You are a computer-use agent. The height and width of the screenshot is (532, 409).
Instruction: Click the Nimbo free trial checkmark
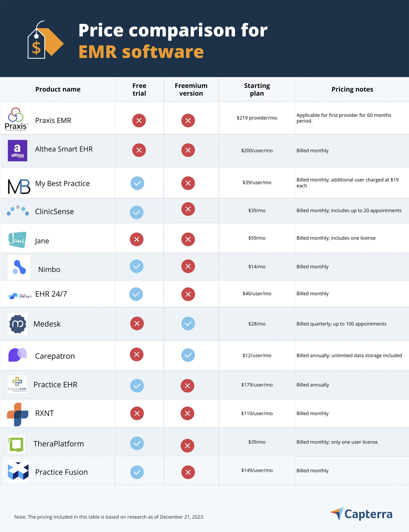[137, 266]
